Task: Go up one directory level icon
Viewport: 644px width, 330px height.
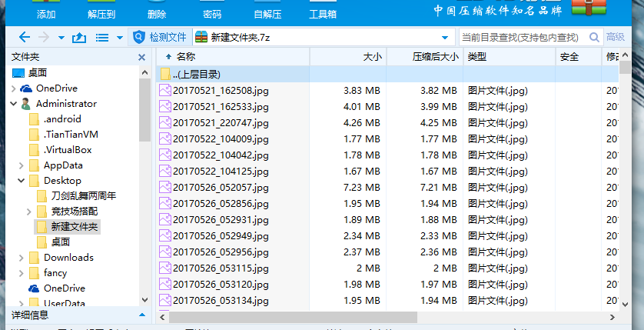Action: click(x=78, y=37)
